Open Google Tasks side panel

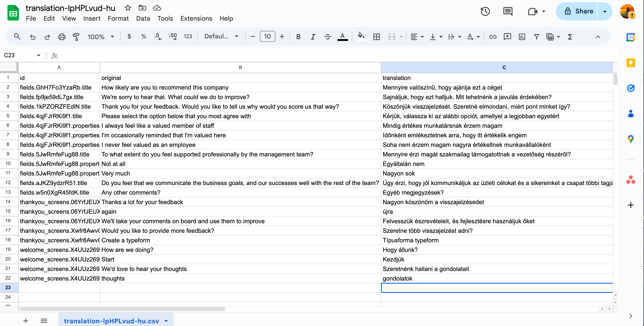click(x=631, y=88)
